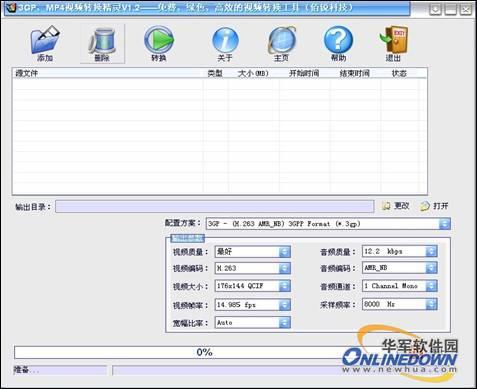Image resolution: width=477 pixels, height=389 pixels.
Task: Open the sample rate dropdown showing 8000 Hz
Action: coord(400,304)
